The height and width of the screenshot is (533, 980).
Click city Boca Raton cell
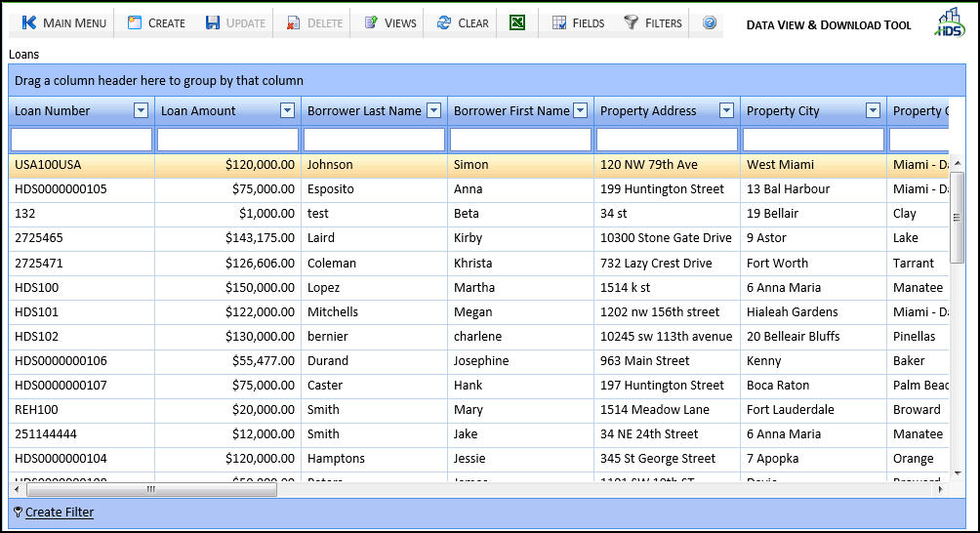(813, 385)
